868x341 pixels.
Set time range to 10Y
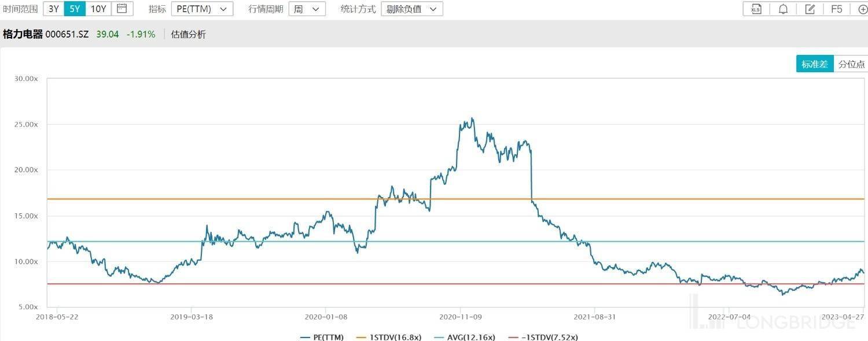tap(98, 9)
